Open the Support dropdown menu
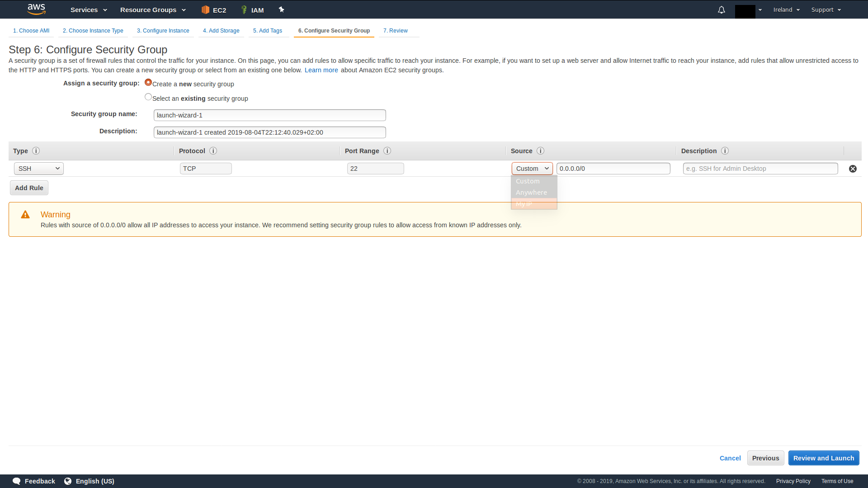Viewport: 868px width, 488px height. (826, 10)
